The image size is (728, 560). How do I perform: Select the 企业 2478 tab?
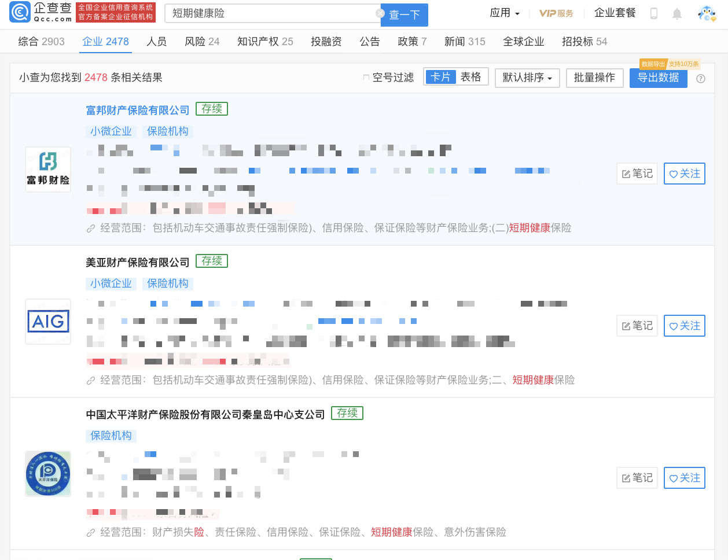point(105,42)
